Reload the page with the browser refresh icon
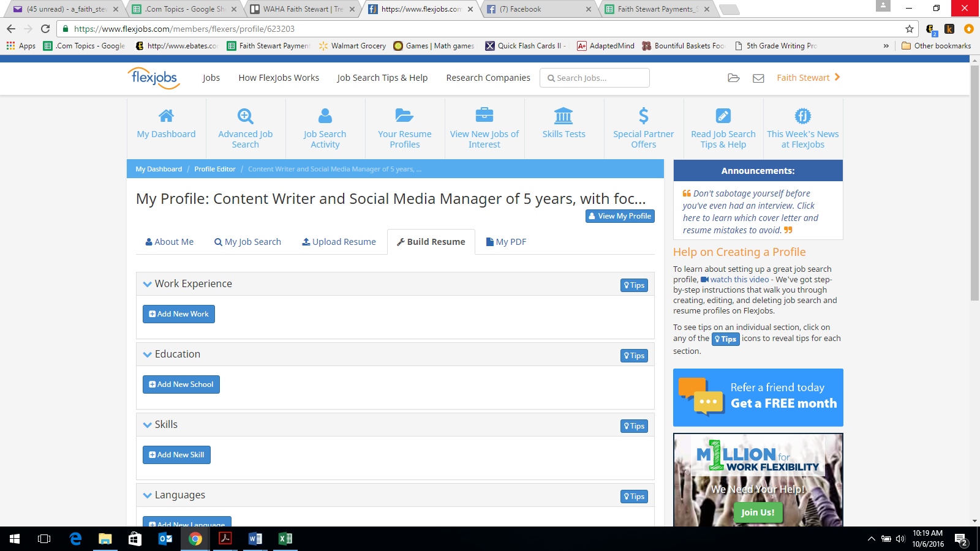This screenshot has width=980, height=551. coord(45,29)
